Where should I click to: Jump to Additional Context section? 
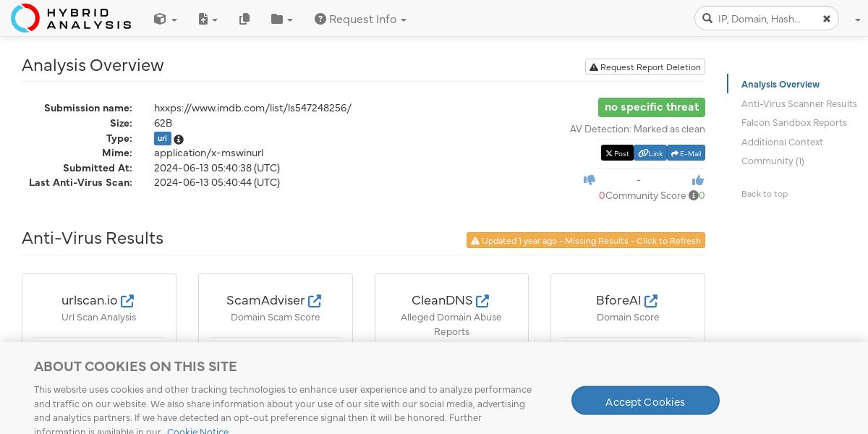(782, 142)
